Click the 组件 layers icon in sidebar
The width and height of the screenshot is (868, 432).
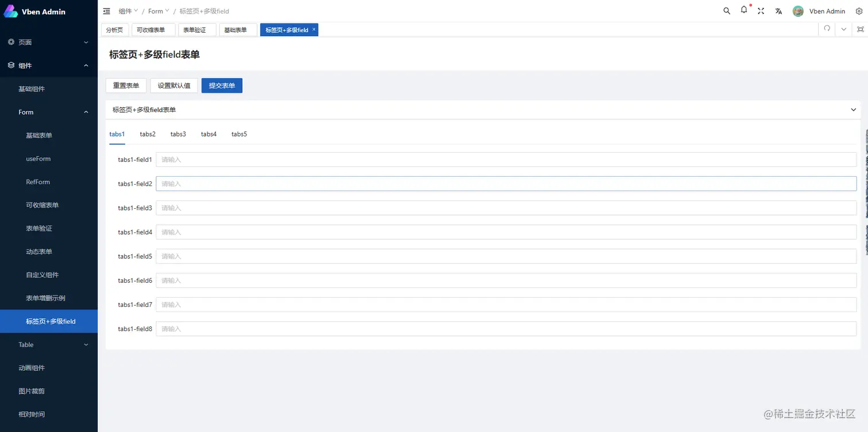coord(11,65)
